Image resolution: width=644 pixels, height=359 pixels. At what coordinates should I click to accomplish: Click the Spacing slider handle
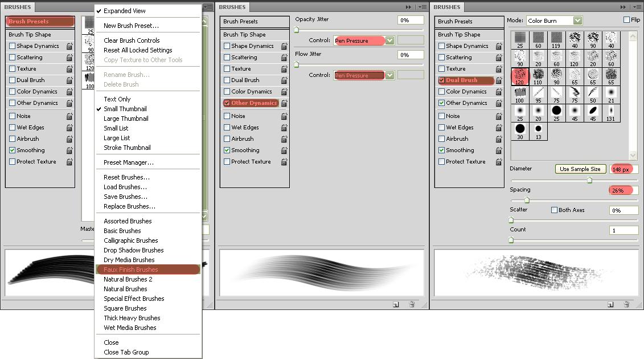[527, 200]
